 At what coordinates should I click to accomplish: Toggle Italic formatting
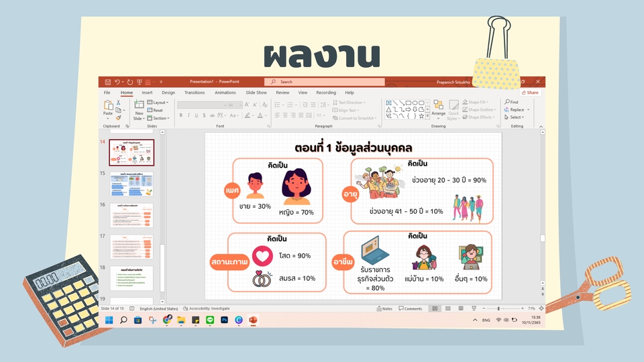tap(189, 115)
